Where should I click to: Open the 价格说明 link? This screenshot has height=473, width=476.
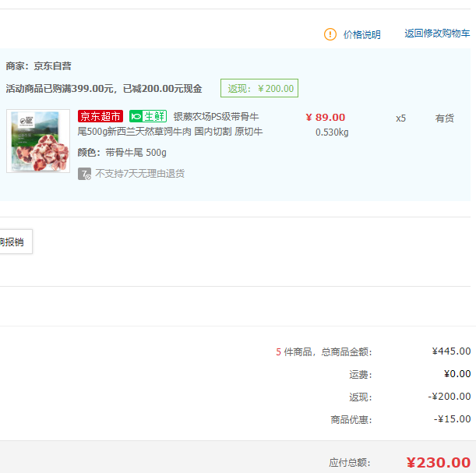point(361,34)
